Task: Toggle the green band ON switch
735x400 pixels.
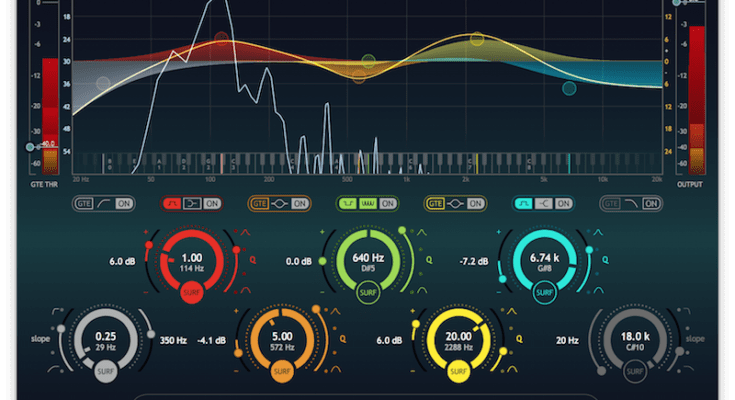Action: 387,203
